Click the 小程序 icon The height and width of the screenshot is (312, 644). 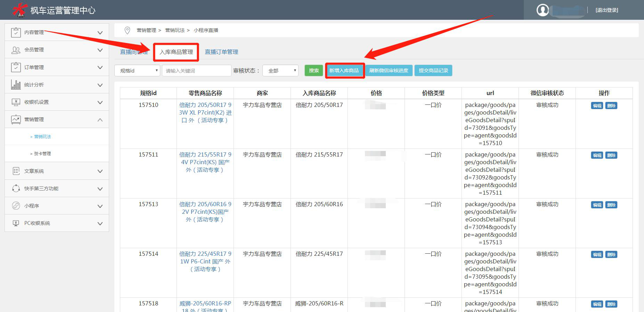pyautogui.click(x=16, y=205)
